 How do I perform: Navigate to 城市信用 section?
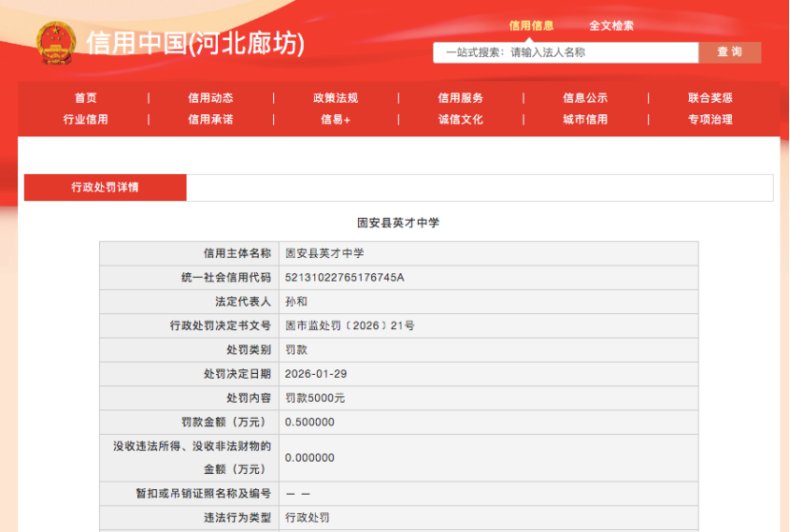point(585,119)
